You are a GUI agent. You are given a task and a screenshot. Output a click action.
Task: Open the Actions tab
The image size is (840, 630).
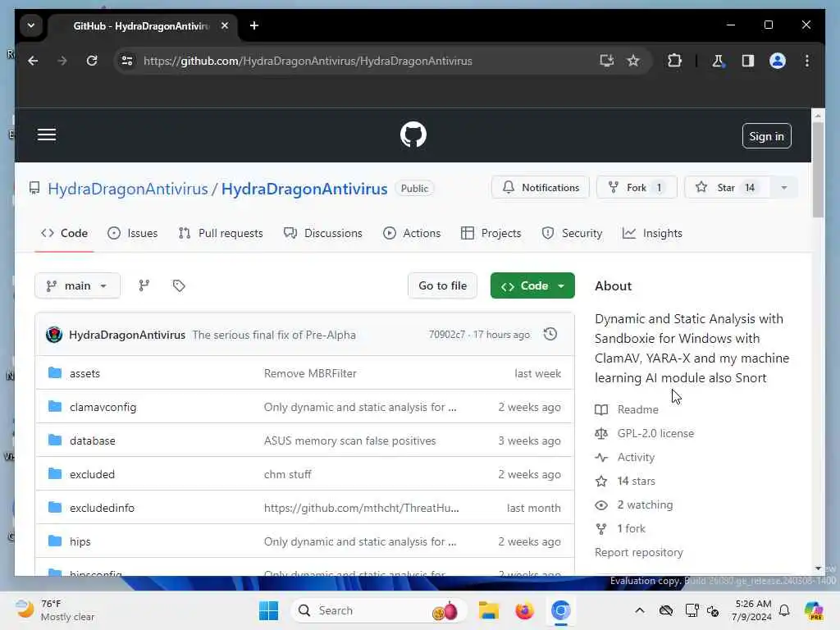412,233
